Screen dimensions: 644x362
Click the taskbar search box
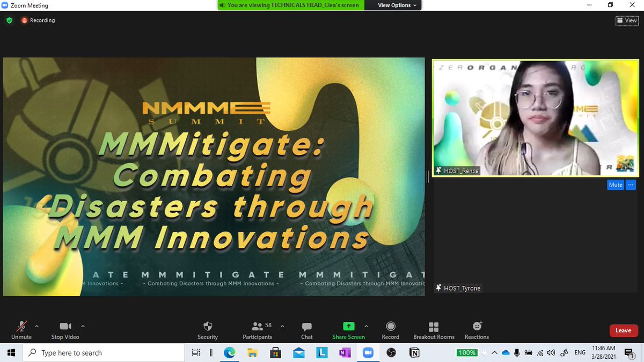click(x=104, y=352)
